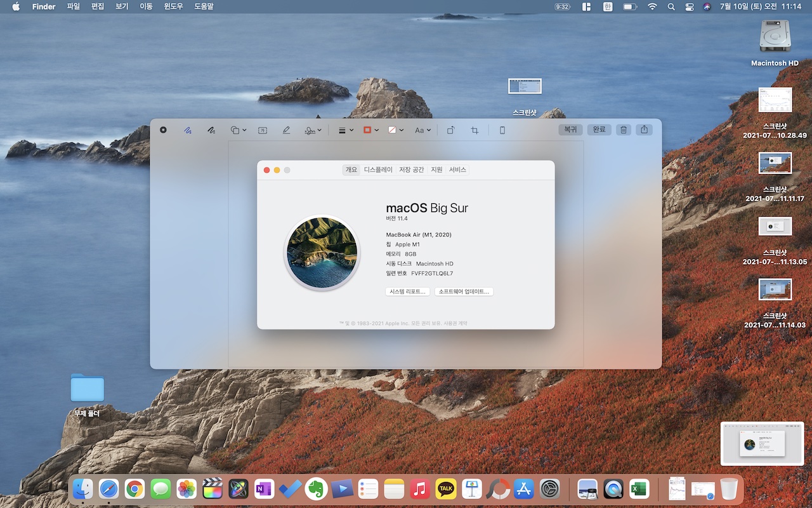The image size is (812, 508).
Task: Open KakaoTalk from the Dock
Action: pyautogui.click(x=446, y=489)
